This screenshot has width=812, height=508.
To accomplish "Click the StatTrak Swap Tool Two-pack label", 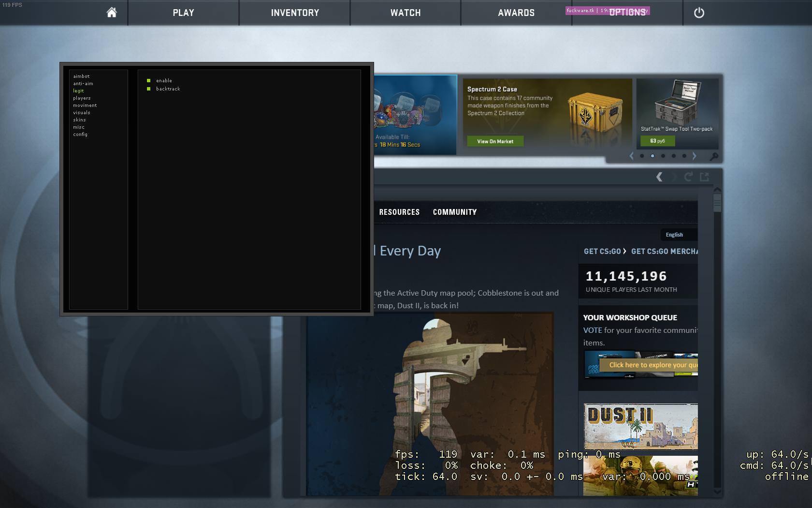I will [x=677, y=129].
